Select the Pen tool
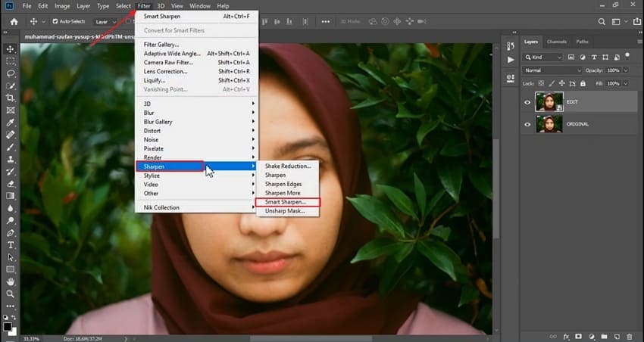The width and height of the screenshot is (644, 342). pos(11,233)
